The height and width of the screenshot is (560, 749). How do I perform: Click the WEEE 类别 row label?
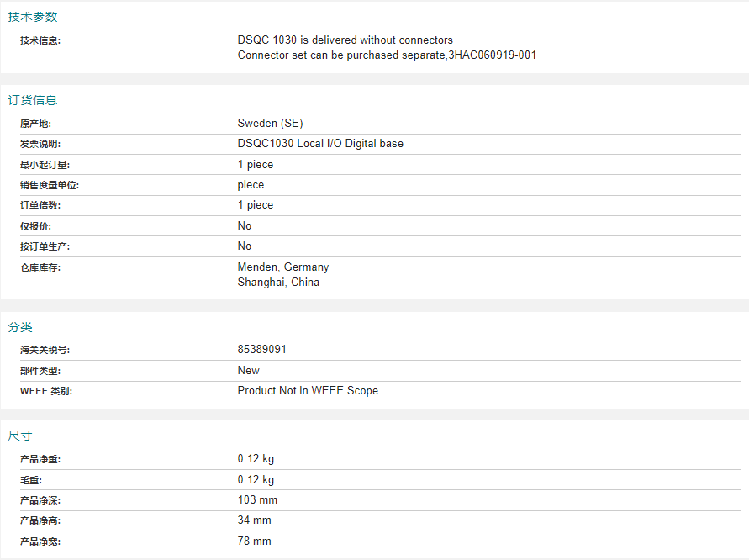point(45,391)
